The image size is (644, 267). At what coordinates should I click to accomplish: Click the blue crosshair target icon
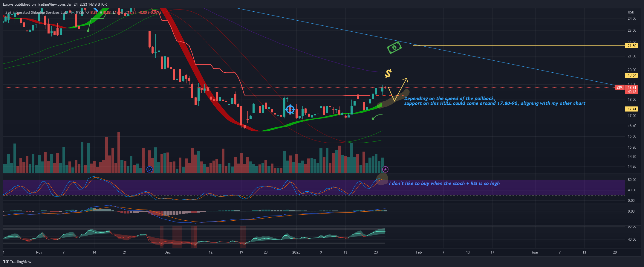click(290, 109)
